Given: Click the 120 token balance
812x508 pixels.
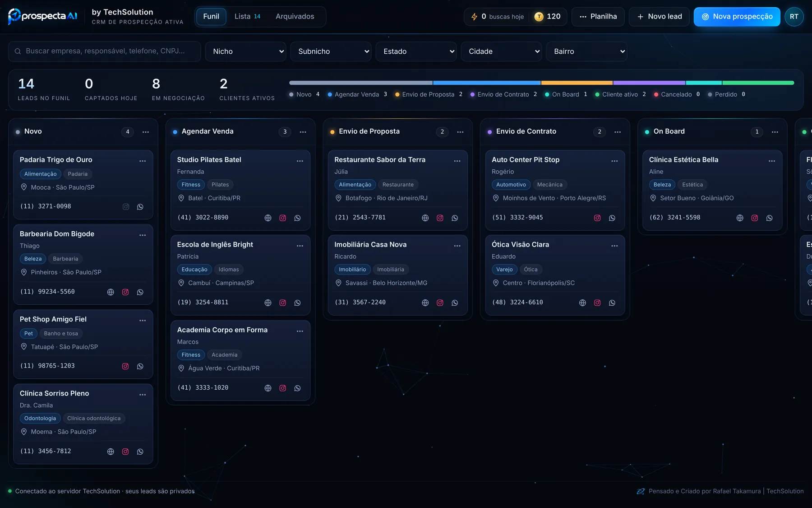Looking at the screenshot, I should (548, 17).
